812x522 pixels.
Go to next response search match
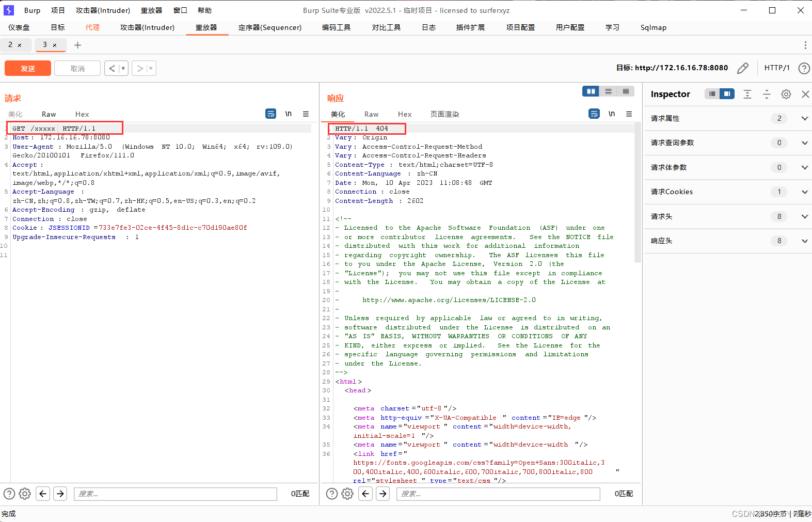(384, 494)
